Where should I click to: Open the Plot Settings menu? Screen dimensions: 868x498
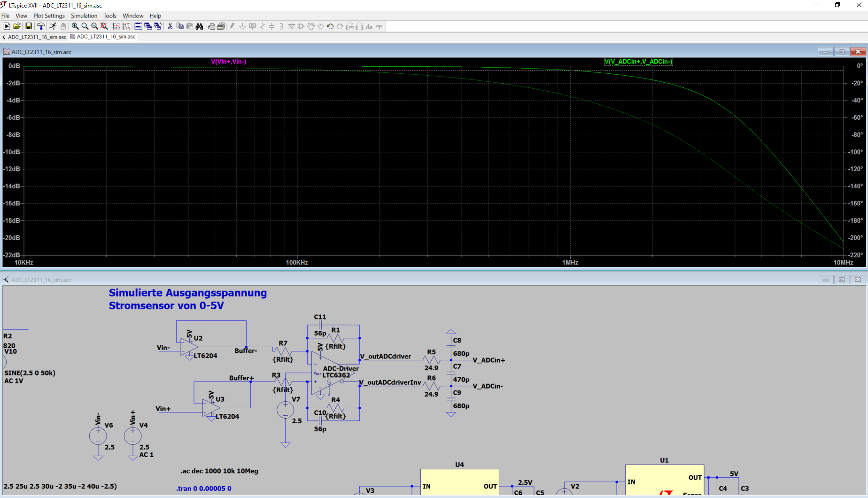pos(49,16)
